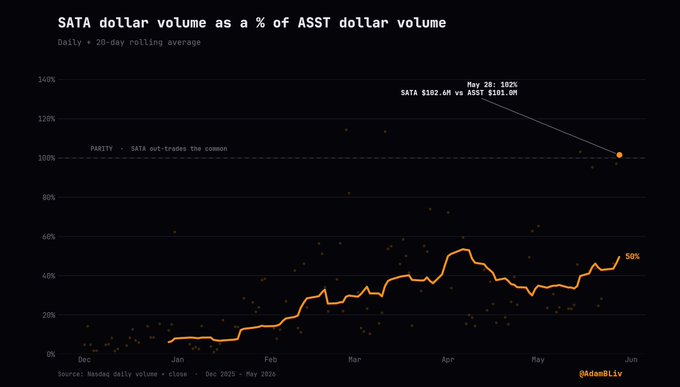Click the subtitle 'Daily + 20-day rolling average'
Screen dimensions: 680x387
pos(129,43)
